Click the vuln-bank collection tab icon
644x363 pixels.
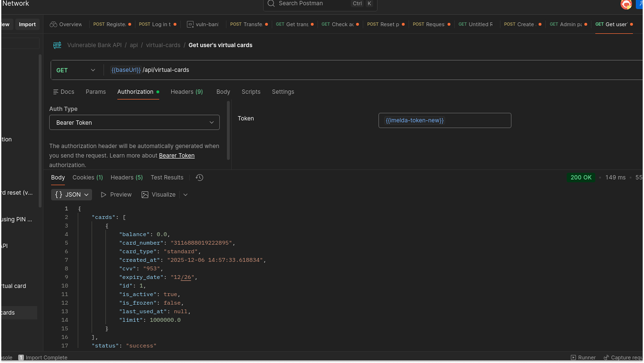[x=190, y=24]
